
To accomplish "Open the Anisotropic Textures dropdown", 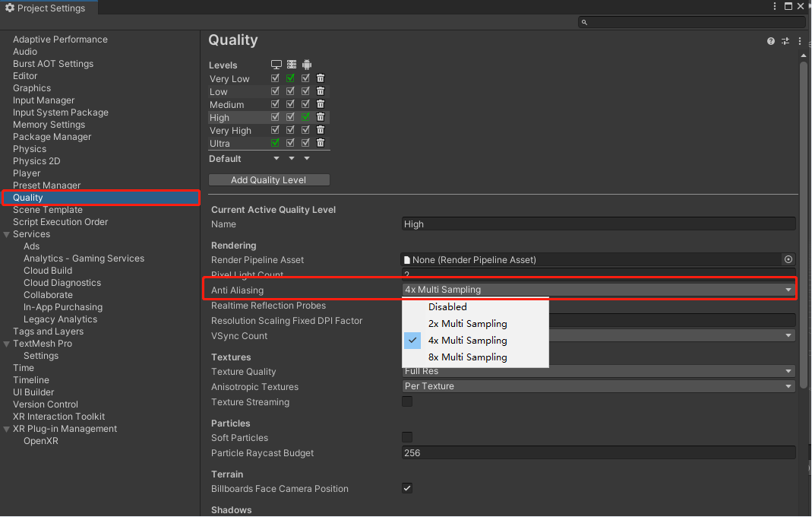I will pyautogui.click(x=599, y=386).
